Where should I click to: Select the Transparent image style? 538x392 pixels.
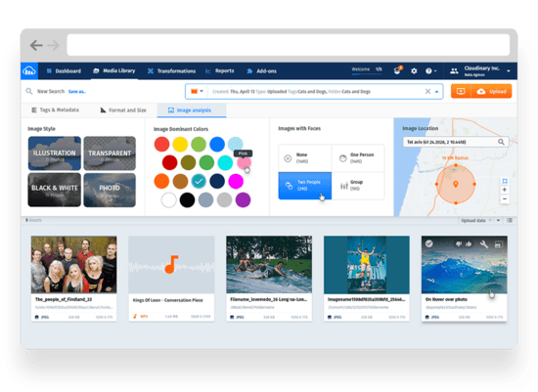point(110,153)
